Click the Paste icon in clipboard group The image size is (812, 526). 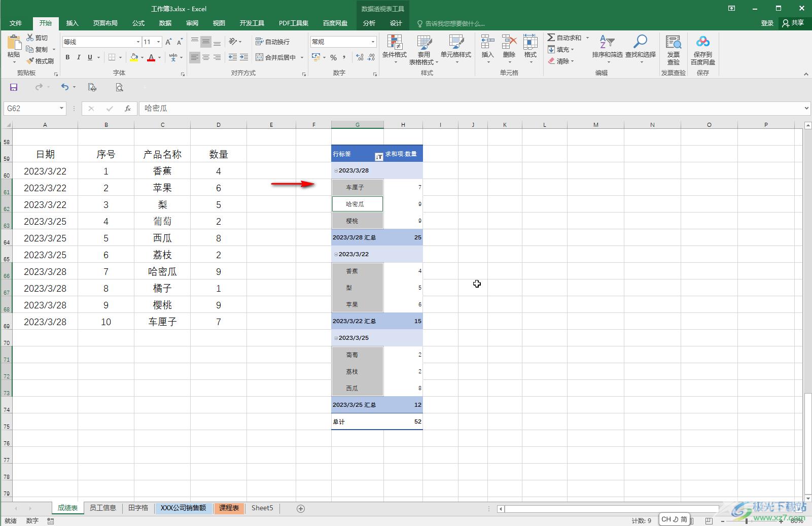(14, 43)
